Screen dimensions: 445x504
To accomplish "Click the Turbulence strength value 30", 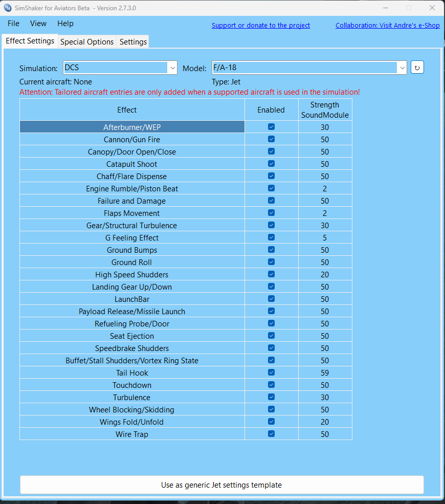I will [325, 397].
